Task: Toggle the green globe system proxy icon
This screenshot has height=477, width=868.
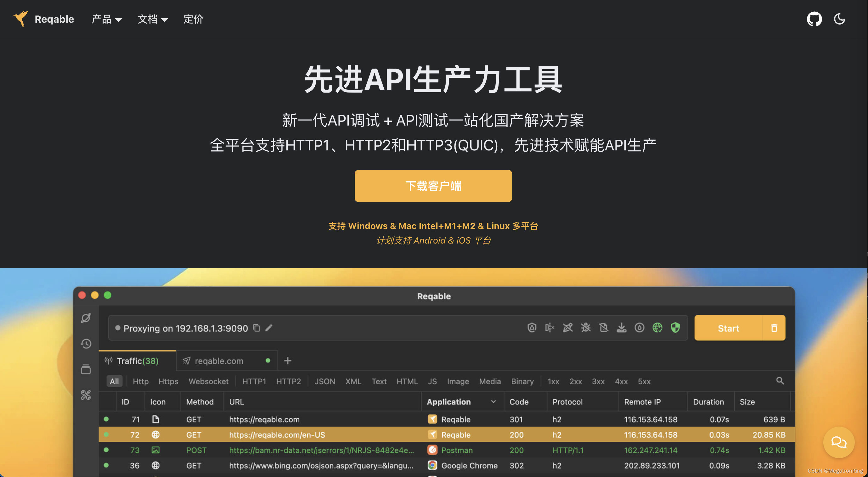Action: coord(657,328)
